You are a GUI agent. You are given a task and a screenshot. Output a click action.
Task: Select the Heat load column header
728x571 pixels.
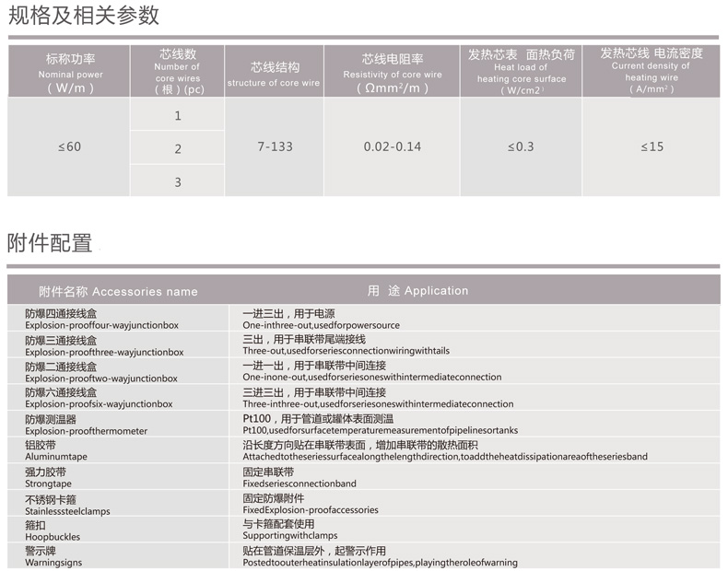(x=521, y=72)
